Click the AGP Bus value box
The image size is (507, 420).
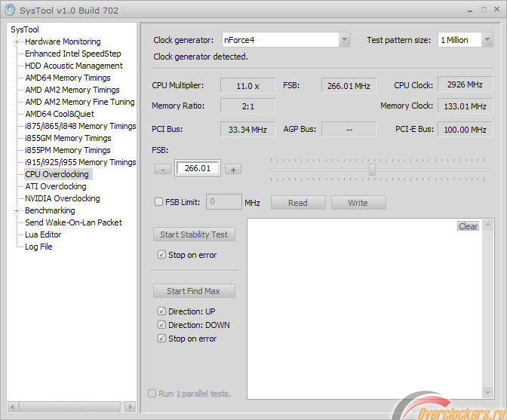[349, 129]
